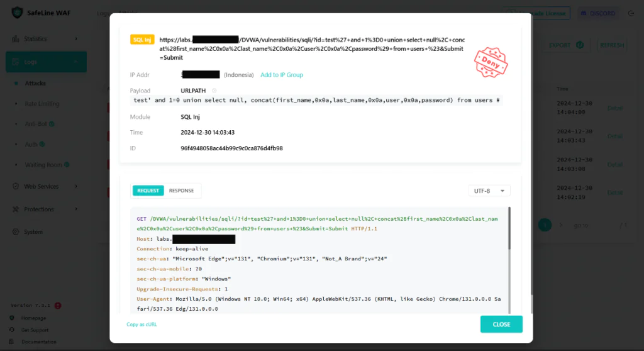Click the page 1 pagination button
The height and width of the screenshot is (351, 644).
point(545,225)
